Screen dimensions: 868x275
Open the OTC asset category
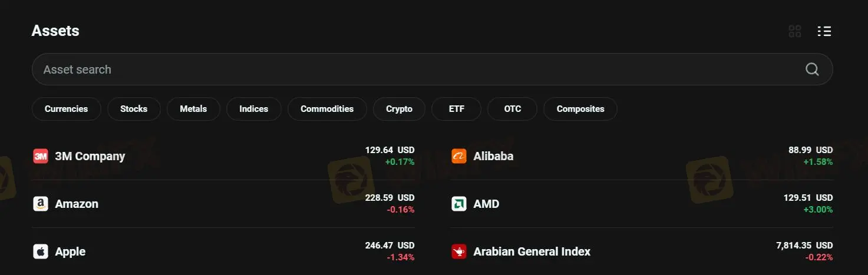click(x=513, y=109)
